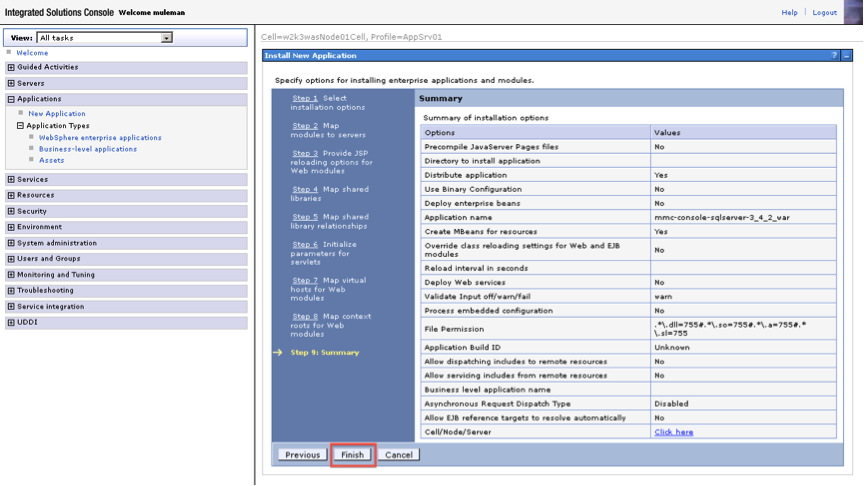Minimize the Install New Application panel

pos(846,55)
